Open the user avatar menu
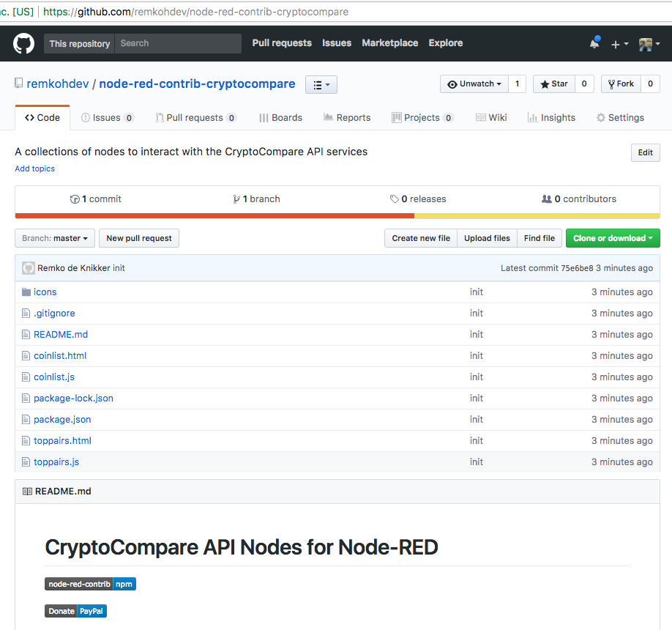The image size is (672, 630). tap(649, 44)
